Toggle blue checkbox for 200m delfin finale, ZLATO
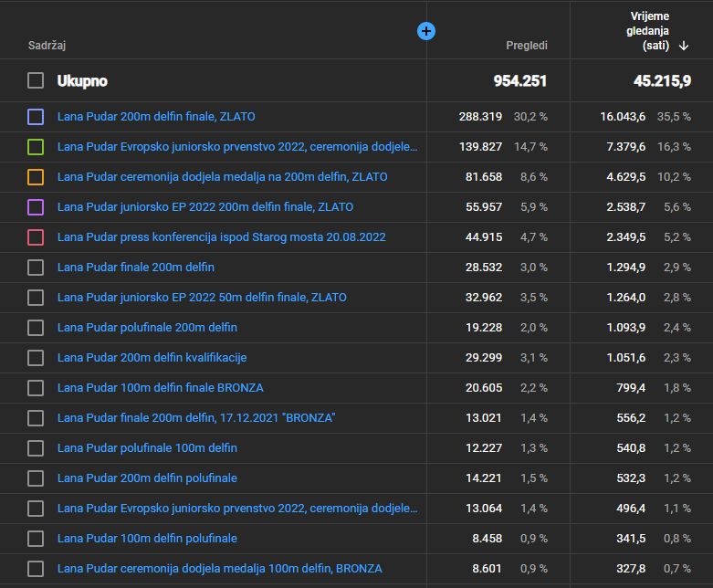Viewport: 713px width, 588px height. point(36,117)
